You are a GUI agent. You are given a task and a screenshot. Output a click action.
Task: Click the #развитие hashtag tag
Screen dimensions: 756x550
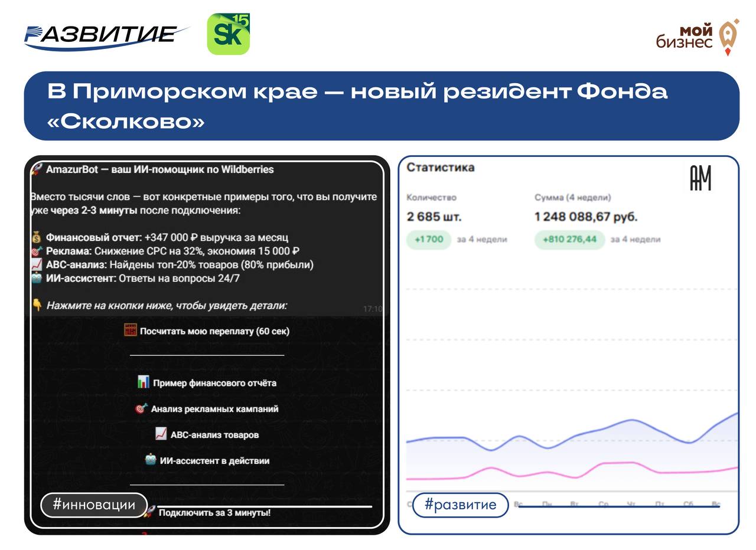460,505
